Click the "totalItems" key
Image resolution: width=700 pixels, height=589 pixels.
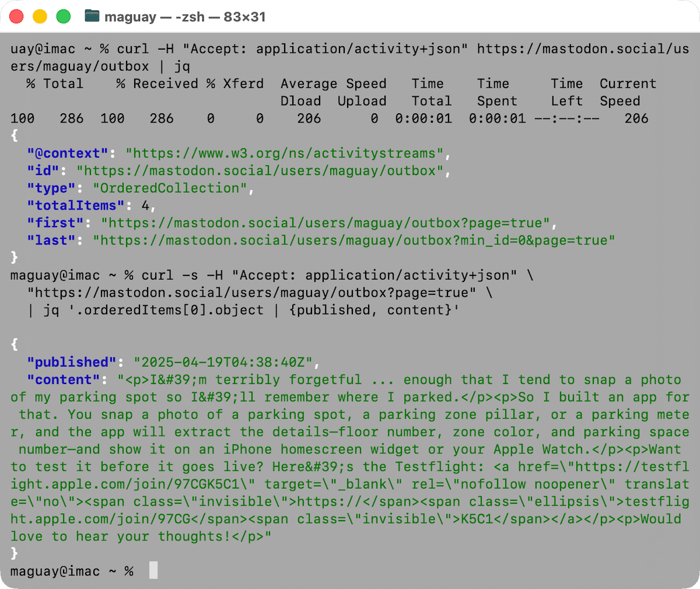[x=75, y=205]
